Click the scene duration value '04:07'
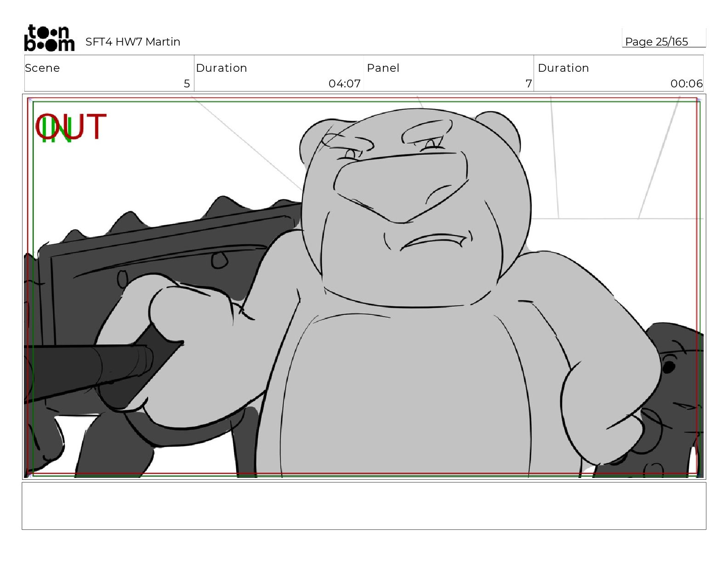The width and height of the screenshot is (728, 563). pyautogui.click(x=345, y=84)
